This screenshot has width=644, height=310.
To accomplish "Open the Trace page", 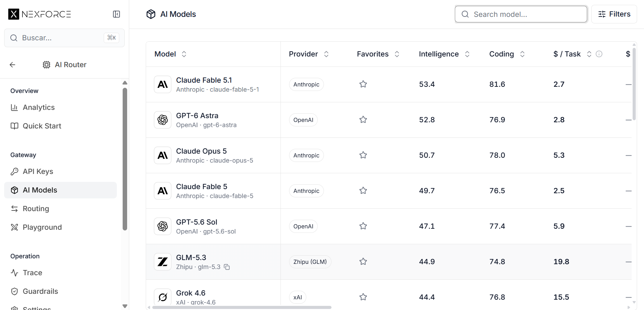I will 60,273.
